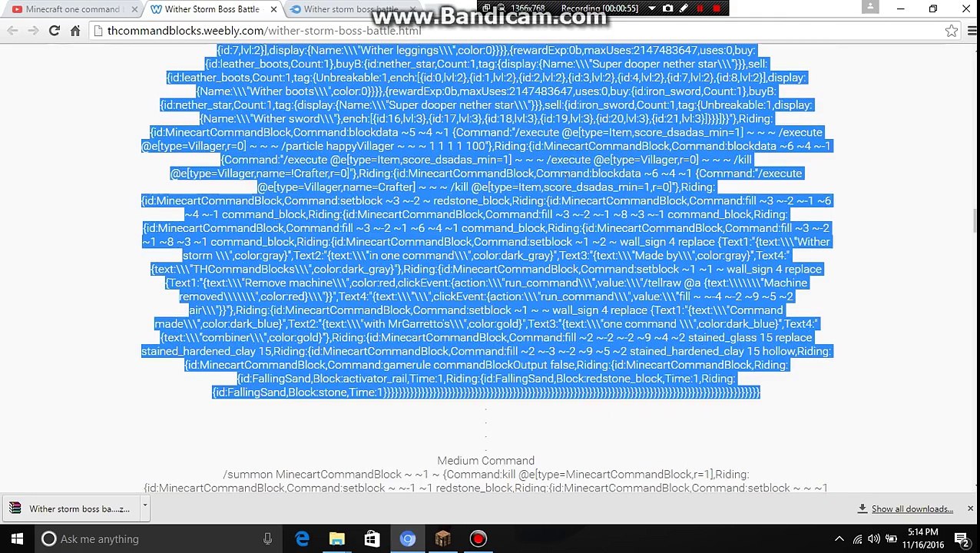Click the "/summon MinecartCommandBlock" text line
980x553 pixels.
[486, 475]
